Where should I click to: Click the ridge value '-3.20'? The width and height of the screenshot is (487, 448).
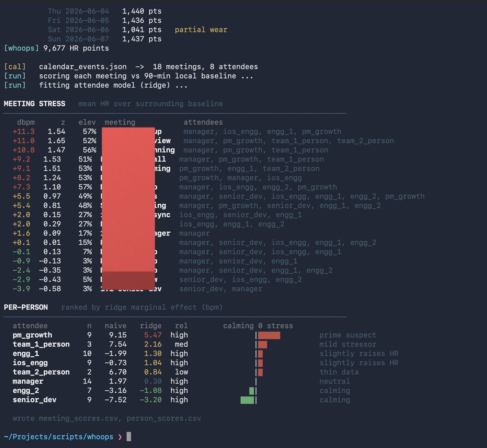(x=151, y=400)
